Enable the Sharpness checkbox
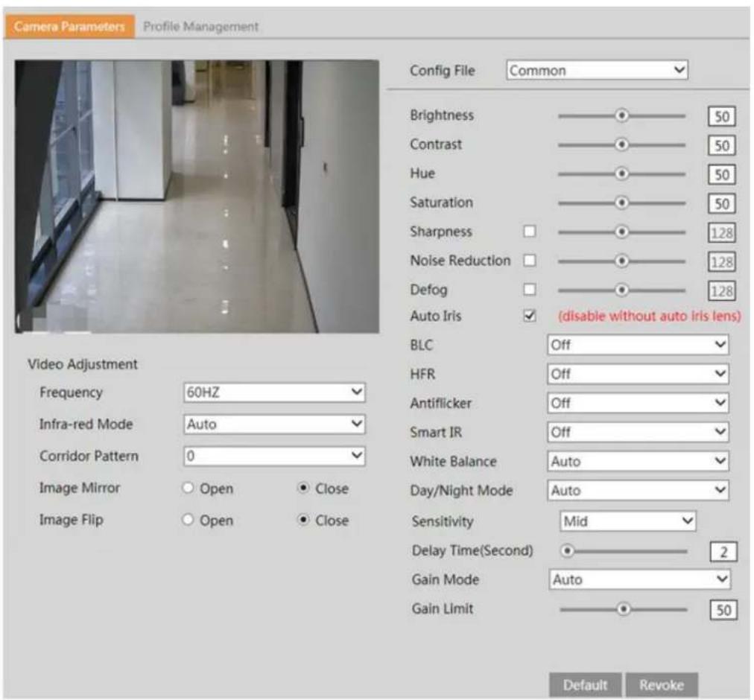754x700 pixels. pos(530,232)
